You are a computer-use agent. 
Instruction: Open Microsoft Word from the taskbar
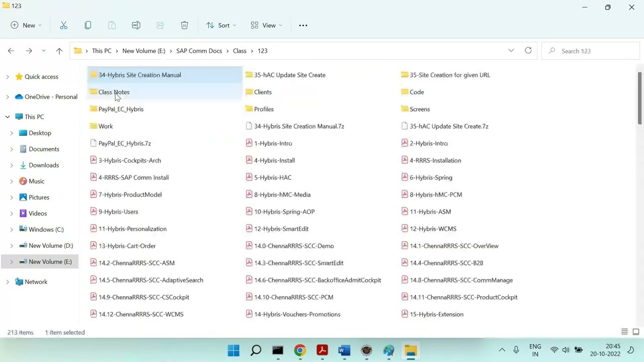click(344, 350)
